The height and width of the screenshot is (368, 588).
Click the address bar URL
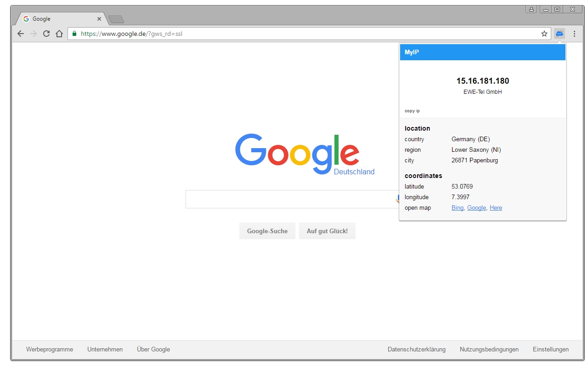point(132,34)
